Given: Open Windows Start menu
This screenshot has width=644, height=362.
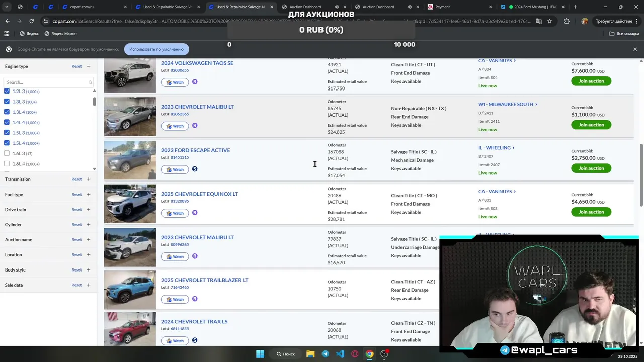Looking at the screenshot, I should pyautogui.click(x=260, y=354).
